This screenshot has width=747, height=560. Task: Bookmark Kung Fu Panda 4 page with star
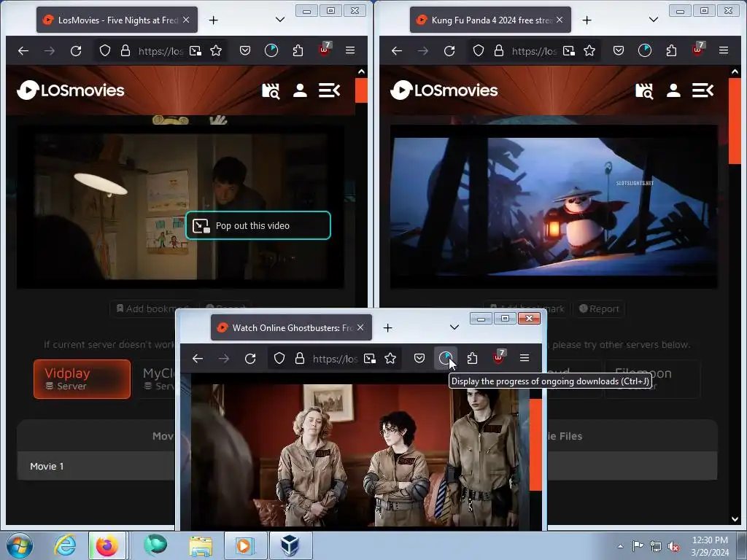[x=589, y=50]
